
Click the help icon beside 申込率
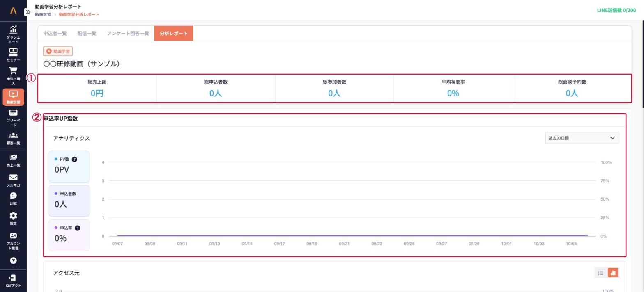click(x=78, y=228)
